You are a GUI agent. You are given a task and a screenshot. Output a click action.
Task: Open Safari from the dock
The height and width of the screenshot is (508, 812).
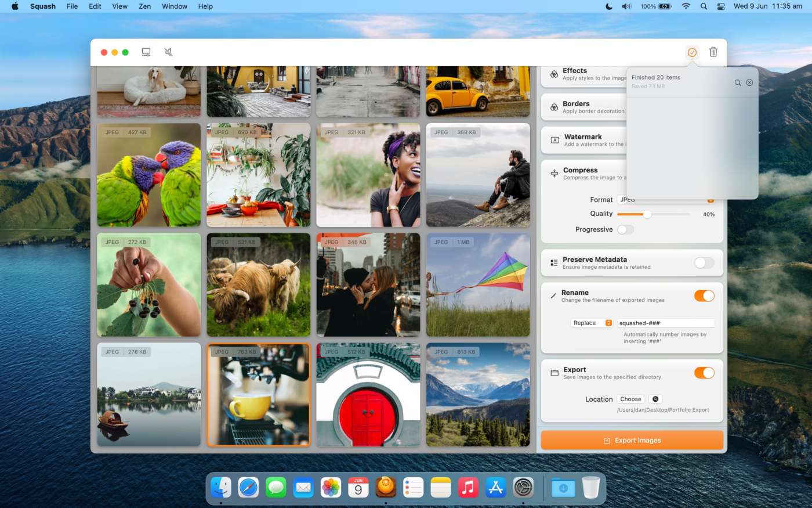pyautogui.click(x=248, y=487)
